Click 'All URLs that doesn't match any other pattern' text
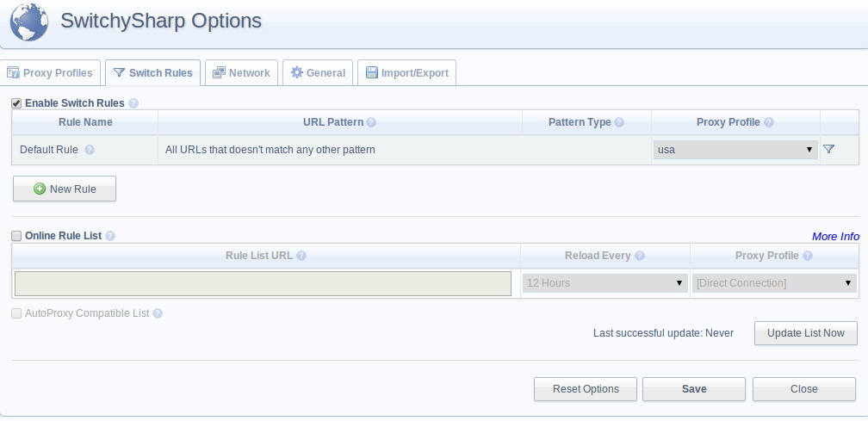The image size is (868, 421). (x=270, y=149)
